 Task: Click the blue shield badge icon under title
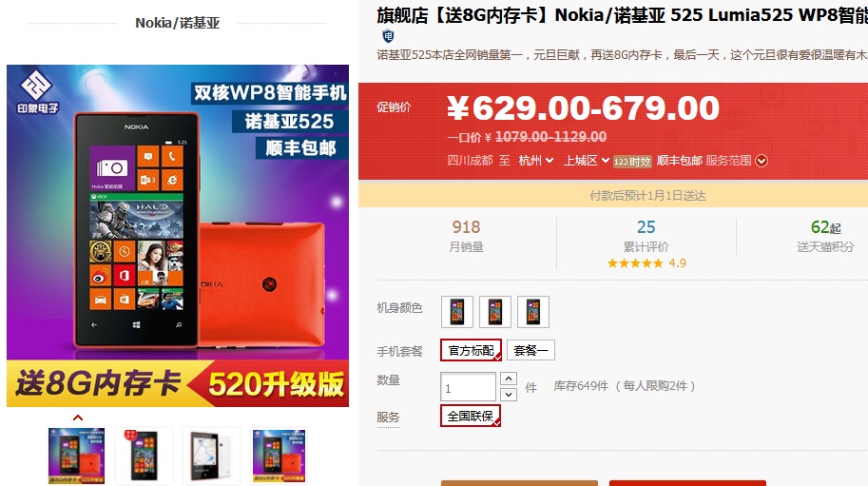pyautogui.click(x=388, y=36)
